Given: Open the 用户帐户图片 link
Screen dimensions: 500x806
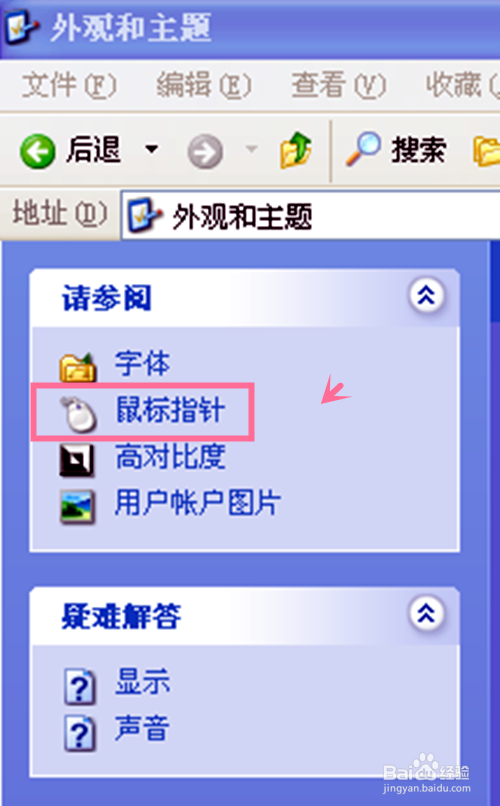Looking at the screenshot, I should click(198, 503).
